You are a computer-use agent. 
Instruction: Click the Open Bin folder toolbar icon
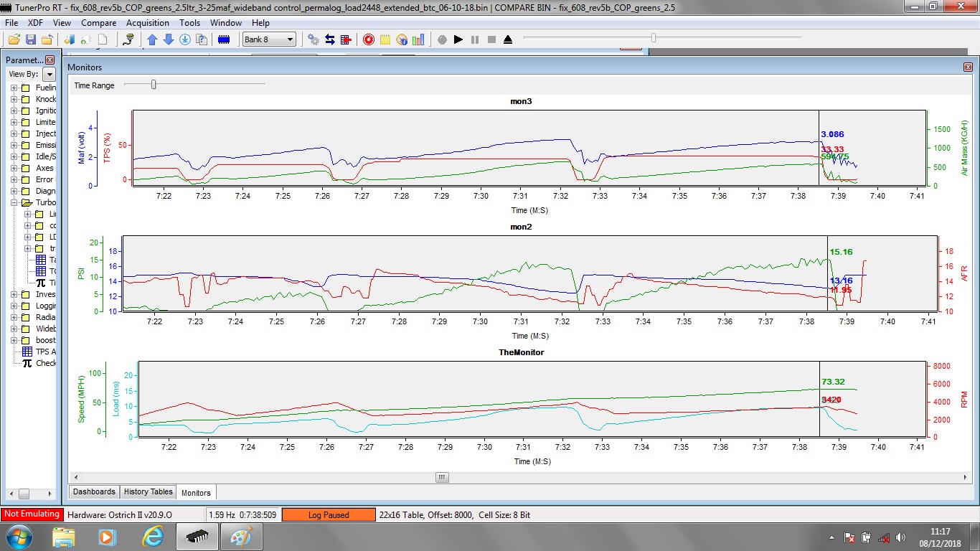tap(14, 39)
